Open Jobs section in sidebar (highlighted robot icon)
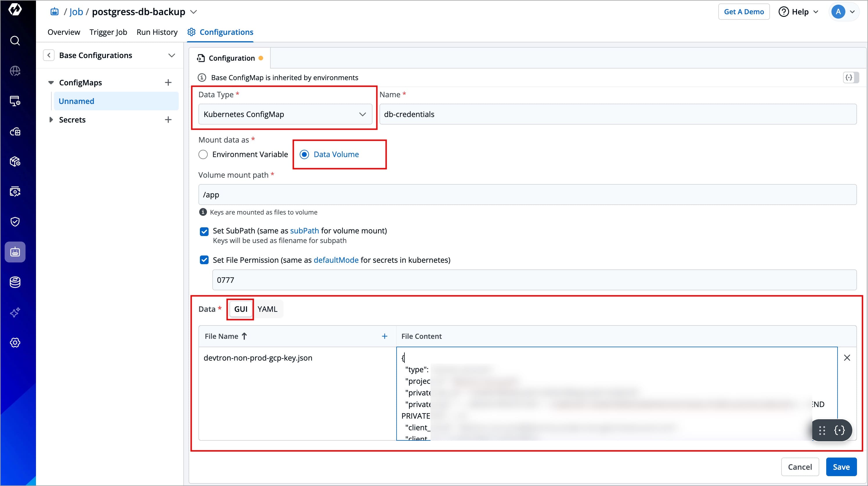Screen dimensions: 868x486 15,252
